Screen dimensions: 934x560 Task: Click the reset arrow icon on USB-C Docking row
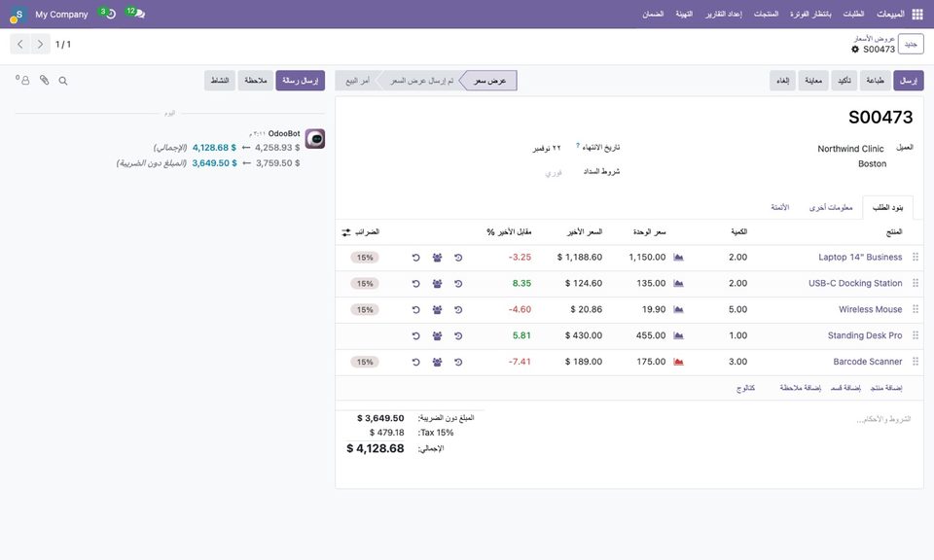pyautogui.click(x=415, y=284)
